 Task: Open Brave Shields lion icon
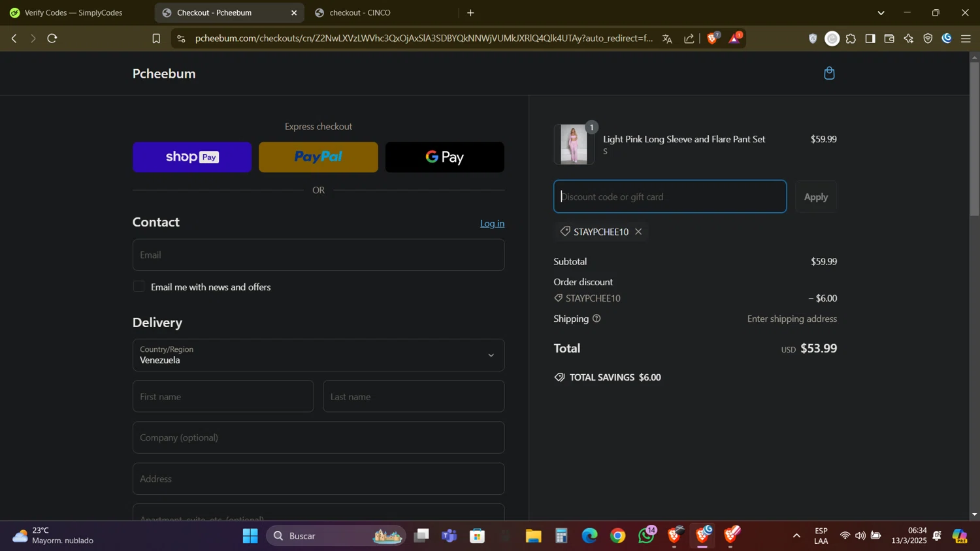tap(713, 38)
